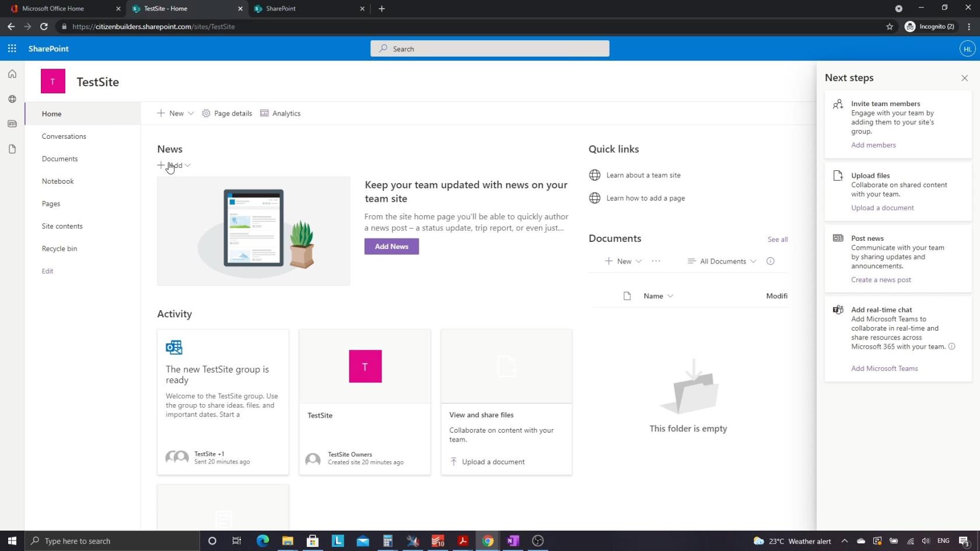Viewport: 980px width, 551px height.
Task: Click the Incognito profile indicator
Action: point(930,26)
